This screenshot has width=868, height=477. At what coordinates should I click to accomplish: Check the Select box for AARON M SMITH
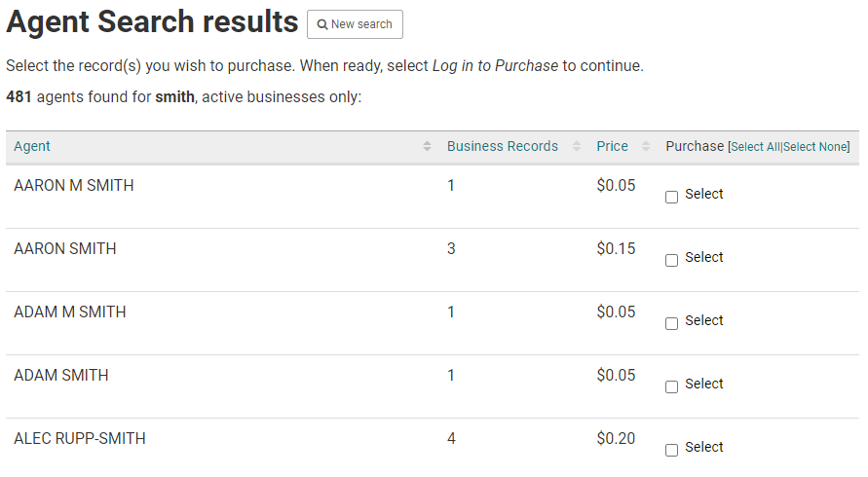pos(671,197)
